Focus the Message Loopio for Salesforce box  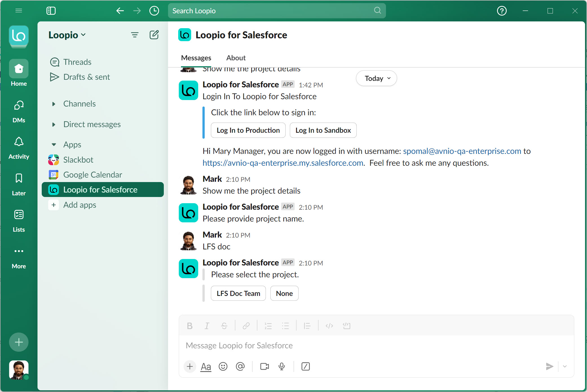(x=376, y=346)
